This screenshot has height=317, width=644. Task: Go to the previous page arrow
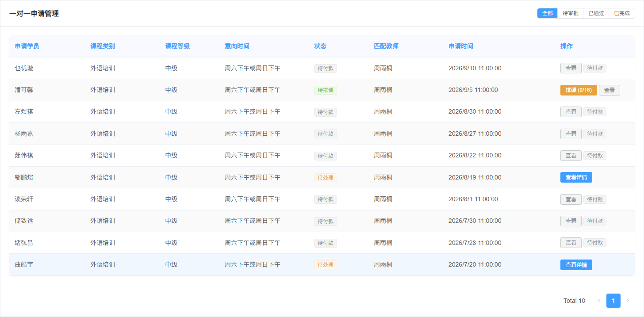click(599, 301)
